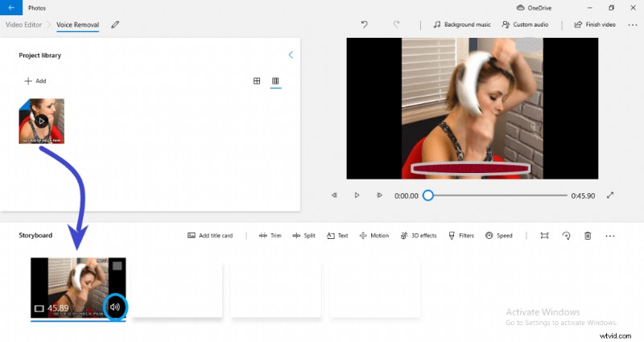Click the video preview area
The image size is (644, 342).
click(473, 109)
